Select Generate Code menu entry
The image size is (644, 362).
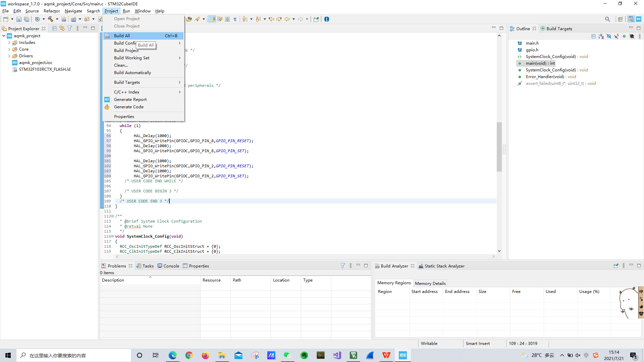coord(144,107)
